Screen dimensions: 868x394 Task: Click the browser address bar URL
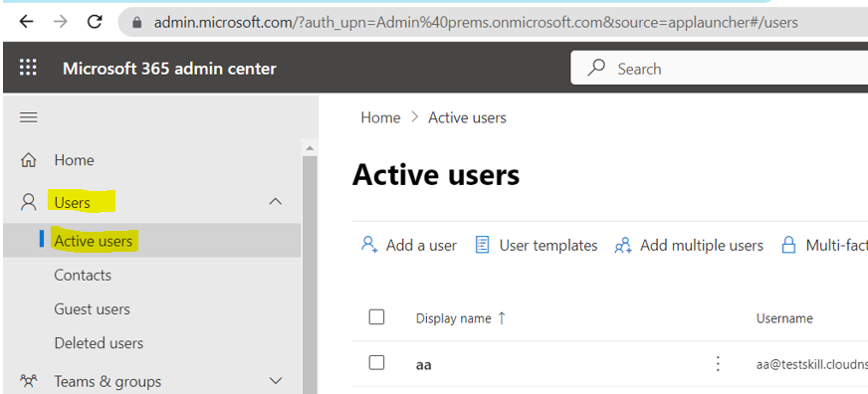point(476,23)
